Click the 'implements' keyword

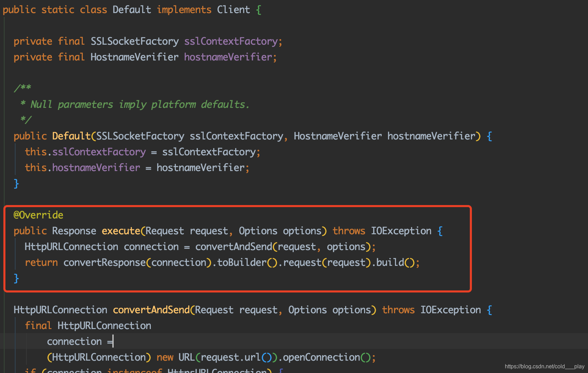(x=184, y=10)
